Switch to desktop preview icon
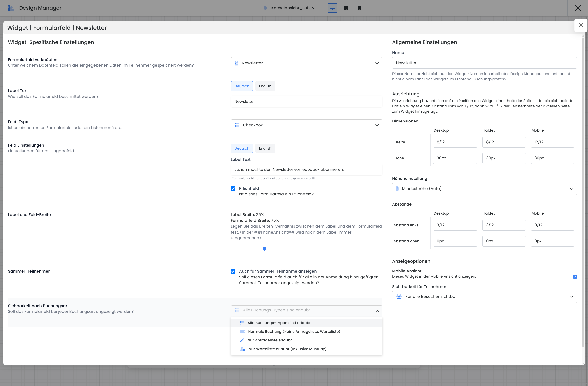The height and width of the screenshot is (386, 588). point(332,8)
